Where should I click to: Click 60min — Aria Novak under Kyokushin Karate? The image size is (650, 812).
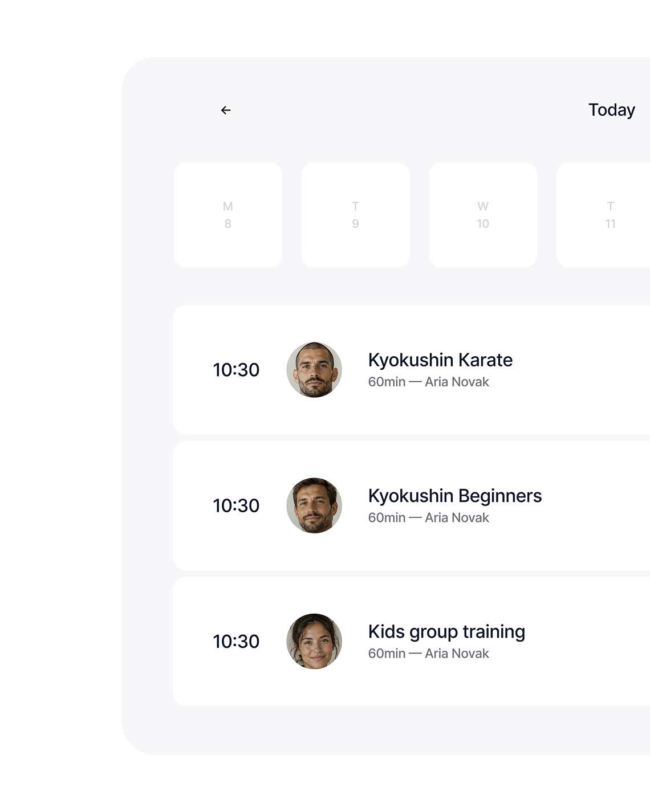[428, 382]
